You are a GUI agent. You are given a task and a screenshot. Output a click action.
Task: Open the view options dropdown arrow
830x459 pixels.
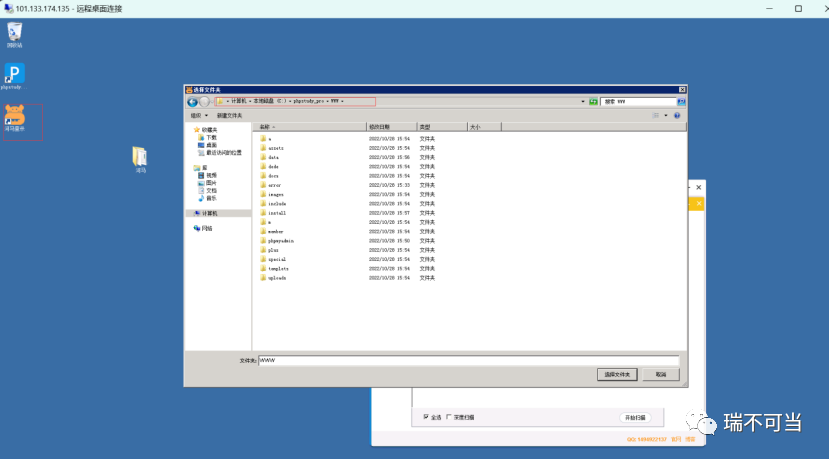pyautogui.click(x=666, y=115)
